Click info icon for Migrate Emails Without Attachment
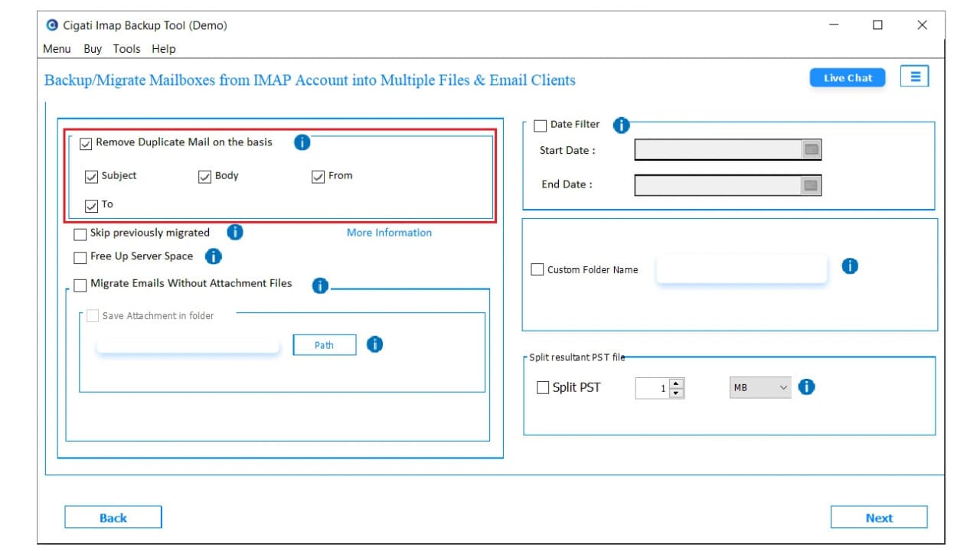Screen dimensions: 980x551 click(320, 285)
